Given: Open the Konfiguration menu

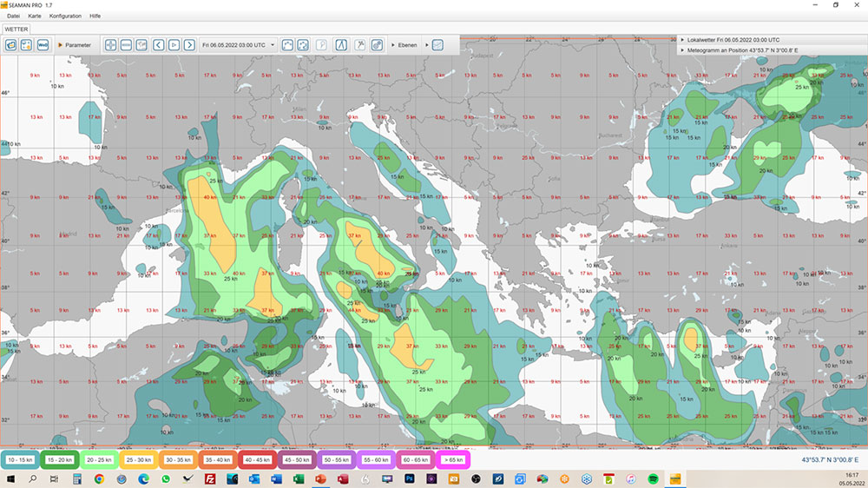Looking at the screenshot, I should tap(65, 16).
